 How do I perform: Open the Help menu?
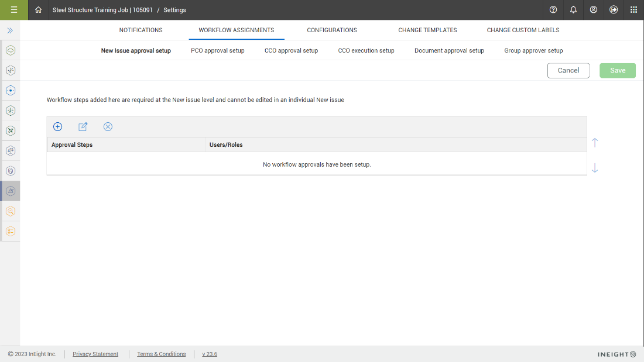pyautogui.click(x=553, y=10)
